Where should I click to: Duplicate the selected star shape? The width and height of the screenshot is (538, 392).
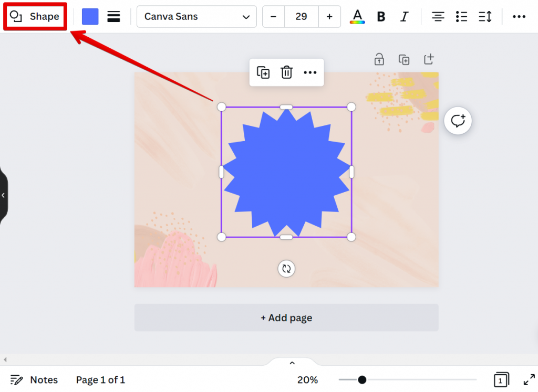[263, 72]
